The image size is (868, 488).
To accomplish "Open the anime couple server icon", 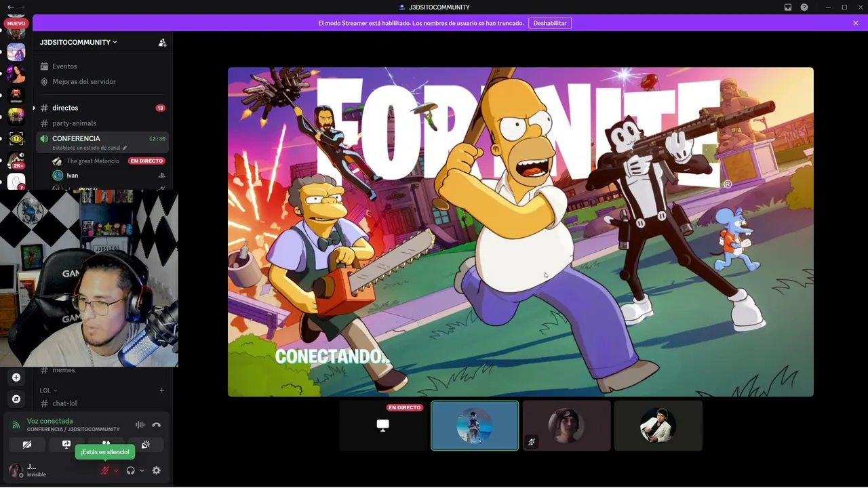I will pyautogui.click(x=16, y=52).
